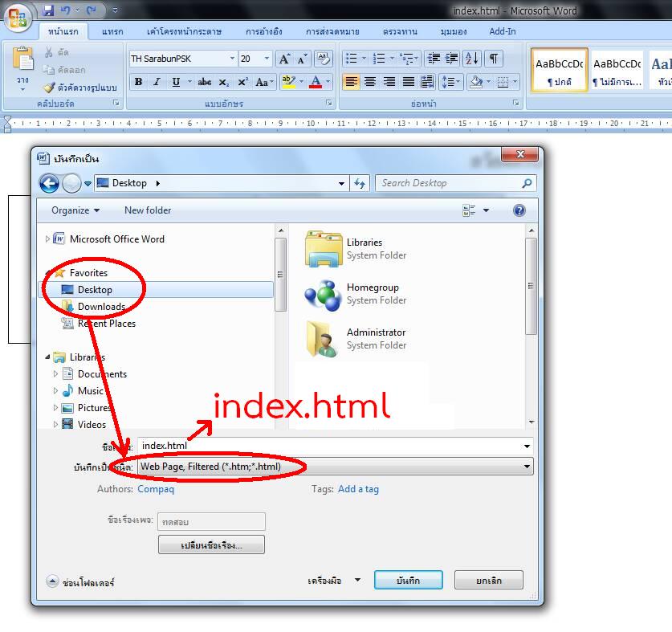
Task: Click the Format Painter brush icon
Action: [49, 88]
